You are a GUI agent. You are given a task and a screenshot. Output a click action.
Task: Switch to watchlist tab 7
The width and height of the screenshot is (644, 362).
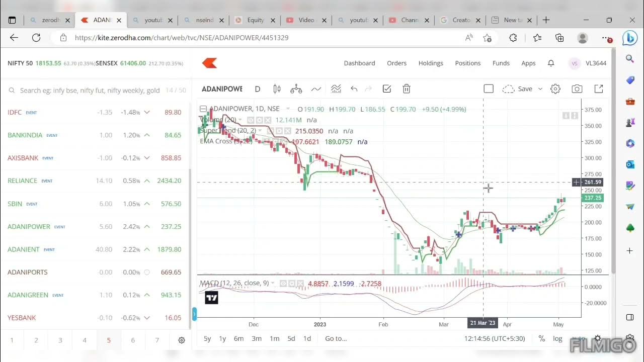pyautogui.click(x=157, y=340)
